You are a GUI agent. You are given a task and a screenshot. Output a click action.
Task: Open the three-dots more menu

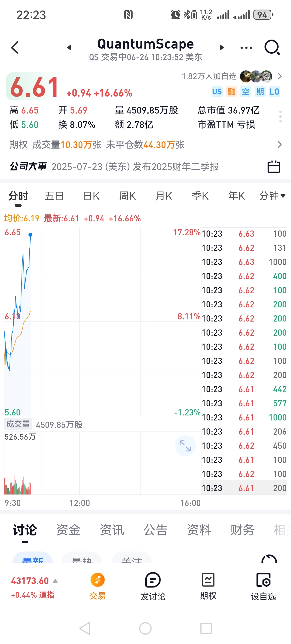(x=246, y=48)
